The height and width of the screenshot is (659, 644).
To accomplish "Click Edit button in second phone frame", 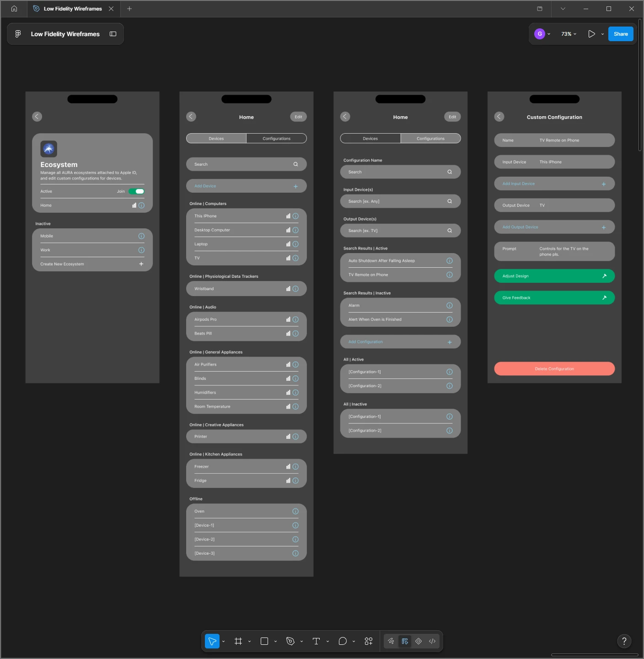I will click(298, 117).
